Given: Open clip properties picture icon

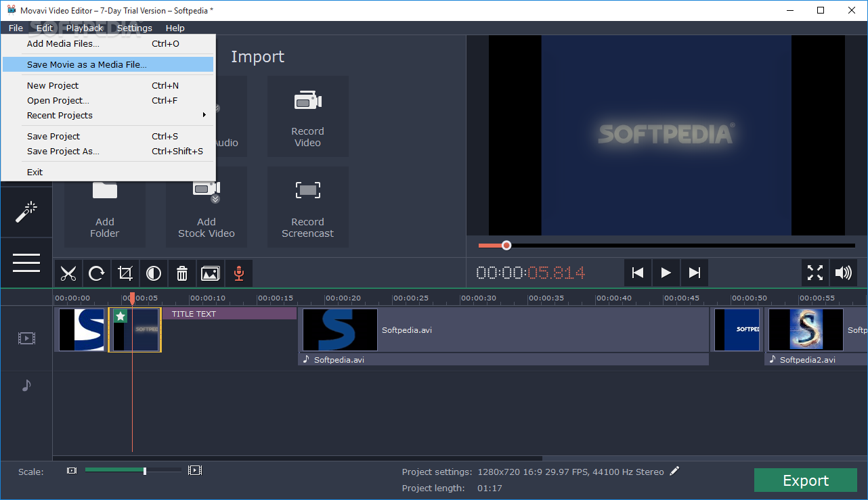Looking at the screenshot, I should 211,273.
